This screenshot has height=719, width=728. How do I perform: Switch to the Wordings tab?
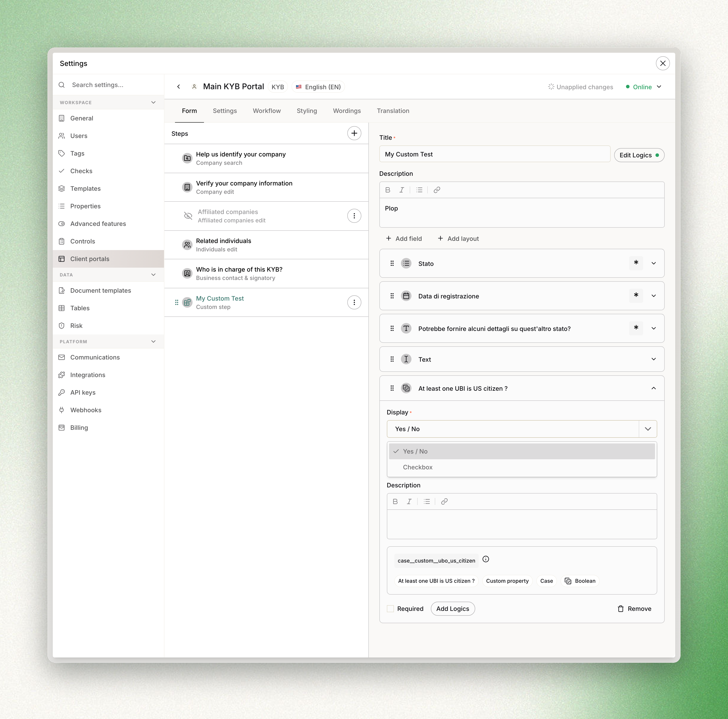pos(347,111)
